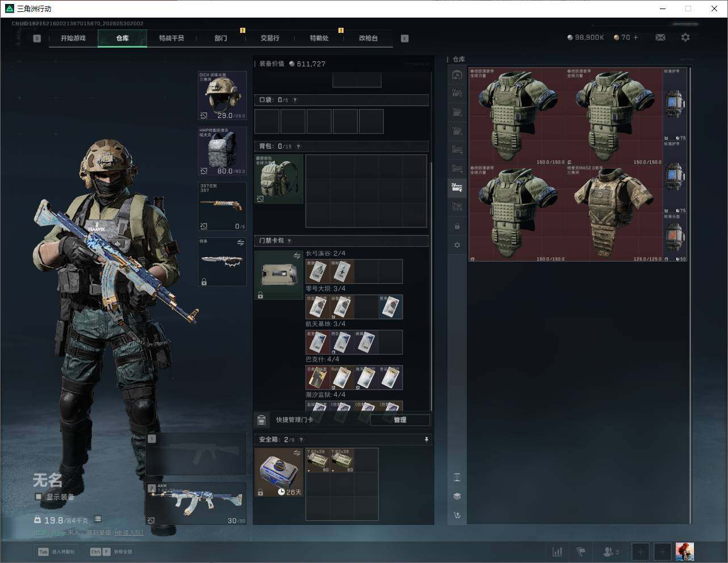Click the warehouse vertical scrollbar
Image resolution: width=728 pixels, height=563 pixels.
pos(690,295)
